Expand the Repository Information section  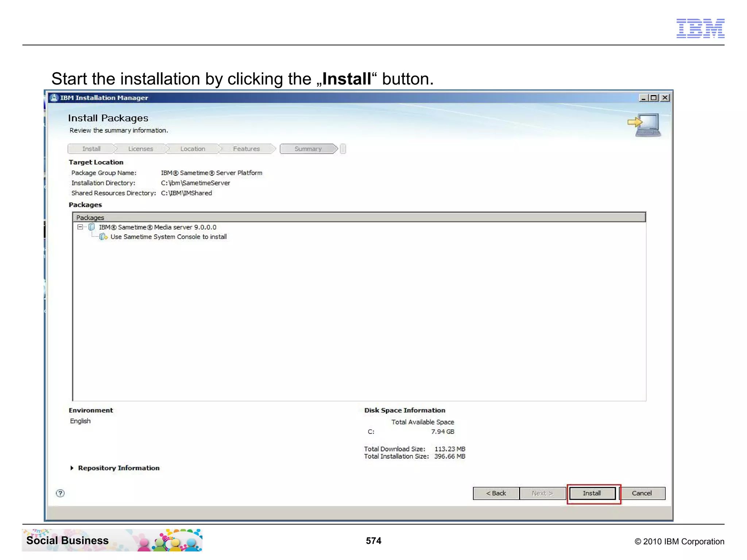[72, 468]
